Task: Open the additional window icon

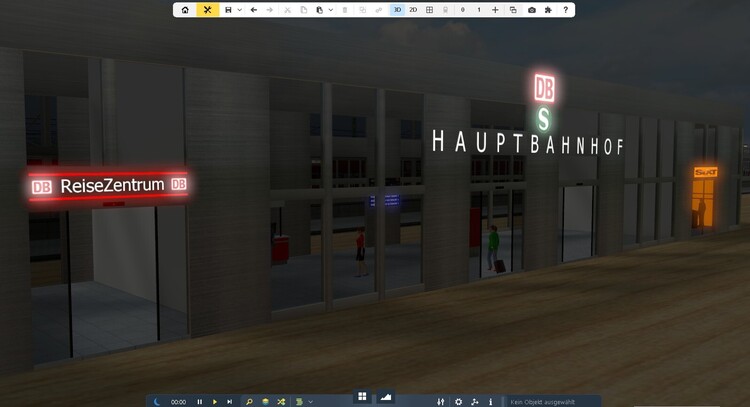Action: [513, 10]
